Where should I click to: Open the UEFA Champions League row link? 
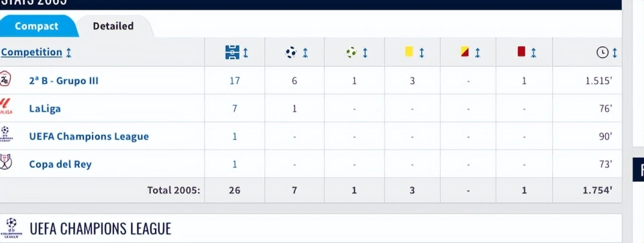click(89, 136)
